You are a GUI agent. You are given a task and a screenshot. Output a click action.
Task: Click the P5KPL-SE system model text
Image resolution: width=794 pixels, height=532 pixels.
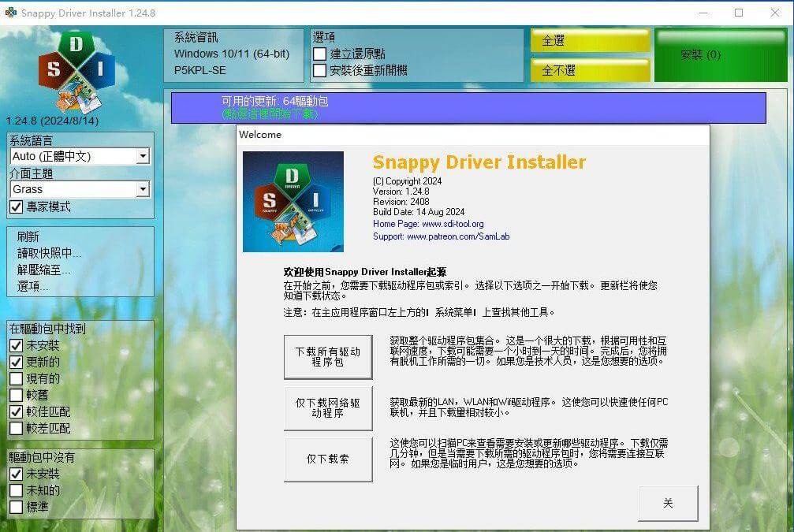pos(200,70)
